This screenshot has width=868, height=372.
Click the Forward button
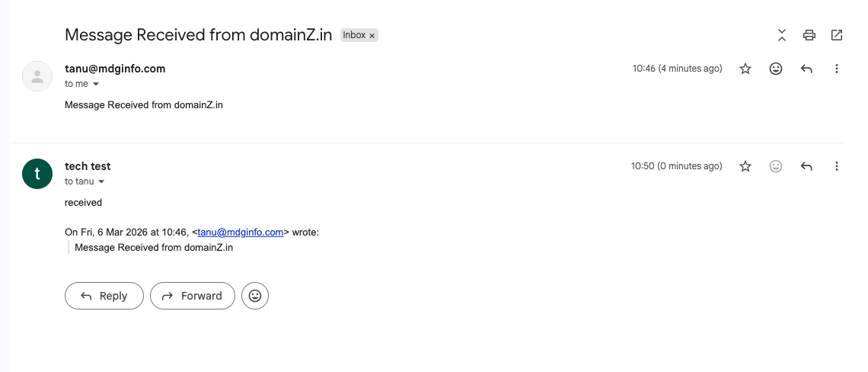coord(193,296)
